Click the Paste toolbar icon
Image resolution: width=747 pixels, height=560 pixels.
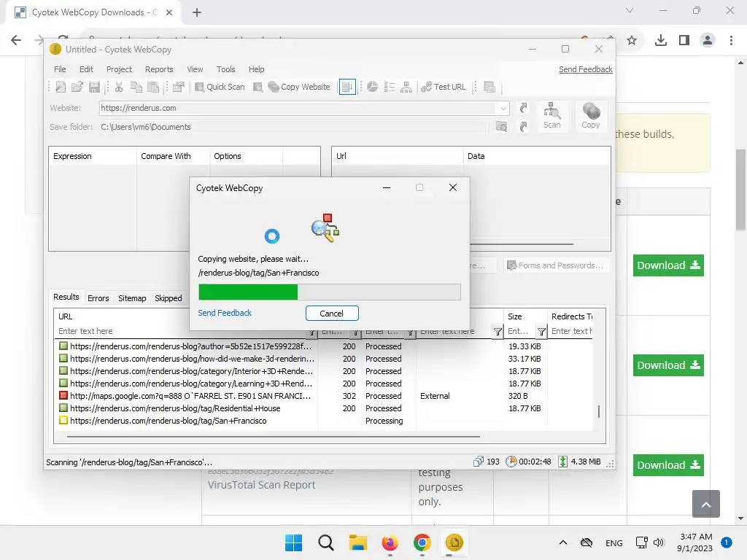click(153, 87)
